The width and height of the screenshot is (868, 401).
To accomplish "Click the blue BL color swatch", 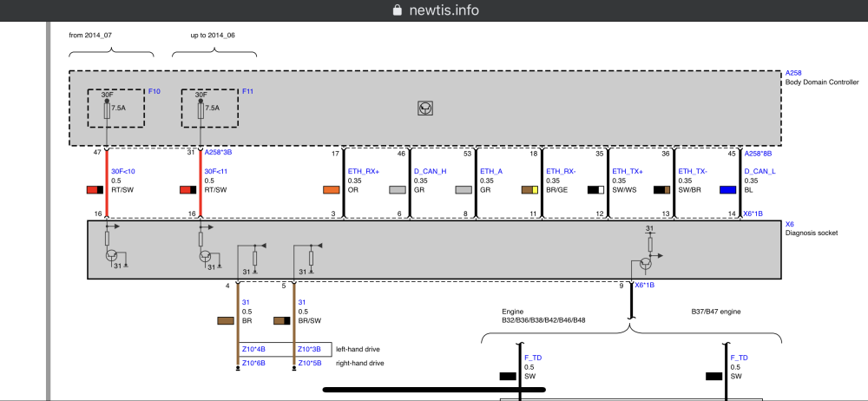I will point(728,190).
